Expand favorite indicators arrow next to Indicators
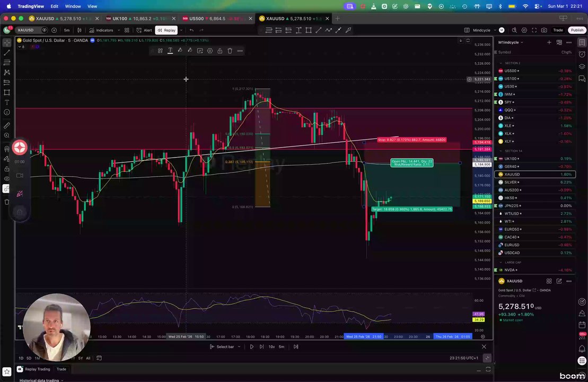588x382 pixels. pyautogui.click(x=119, y=30)
